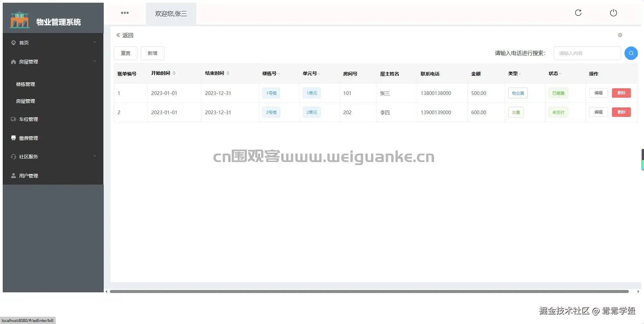
Task: Click the 房屋管理 house icon
Action: point(13,62)
